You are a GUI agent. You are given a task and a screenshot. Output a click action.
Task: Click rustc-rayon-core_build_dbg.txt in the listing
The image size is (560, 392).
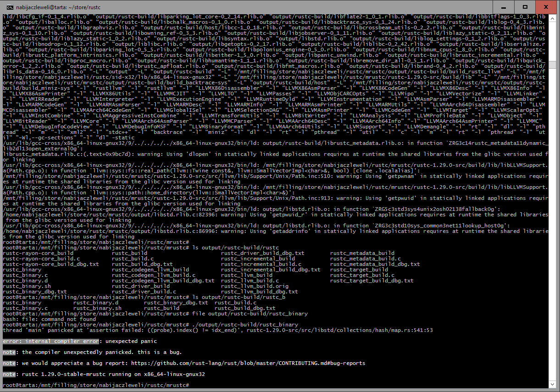(50, 264)
